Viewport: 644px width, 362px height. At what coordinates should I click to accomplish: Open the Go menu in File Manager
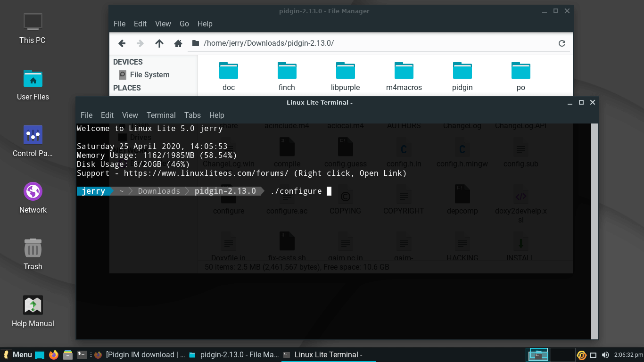184,24
